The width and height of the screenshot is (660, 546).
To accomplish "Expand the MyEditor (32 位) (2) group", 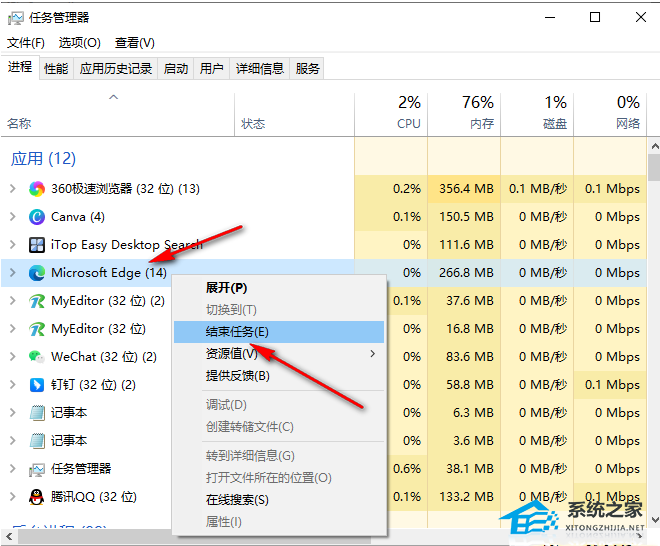I will [x=13, y=301].
